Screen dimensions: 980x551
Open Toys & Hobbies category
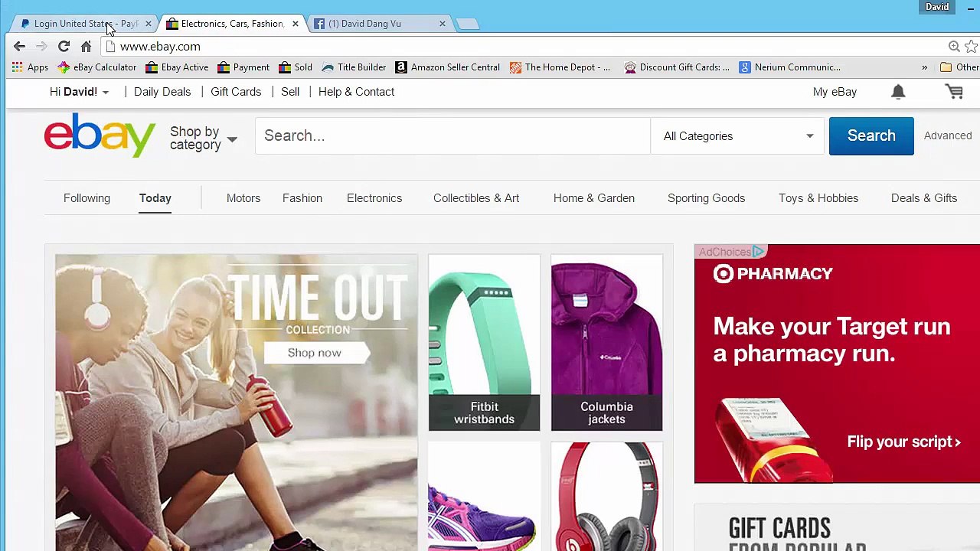point(818,198)
